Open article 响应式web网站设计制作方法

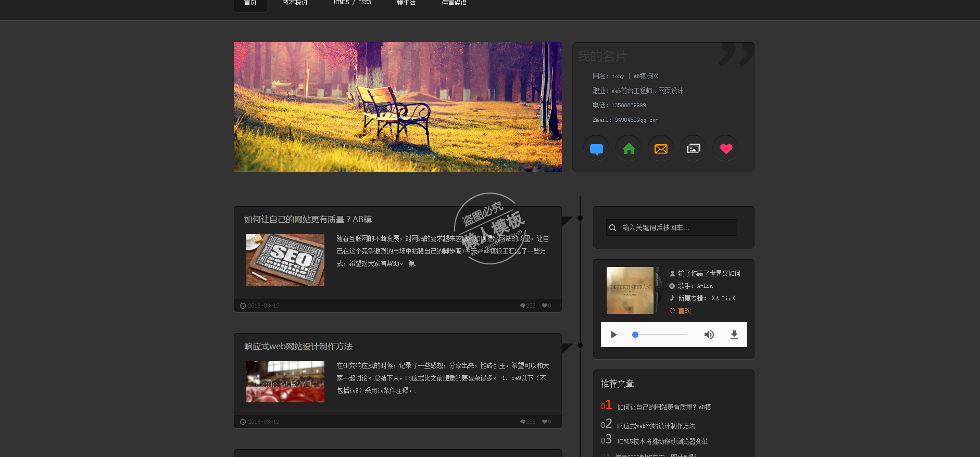pos(298,347)
